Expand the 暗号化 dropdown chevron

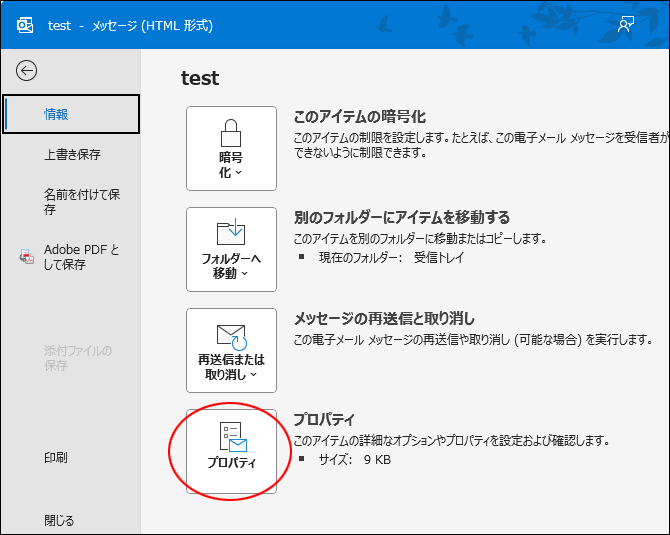(x=239, y=173)
